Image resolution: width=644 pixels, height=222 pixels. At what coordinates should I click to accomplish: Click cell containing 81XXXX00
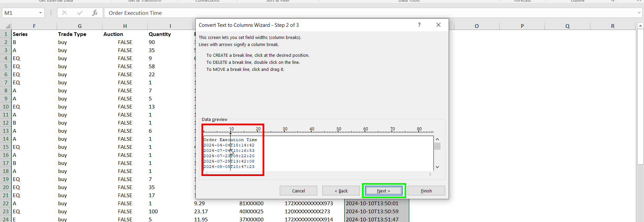tap(261, 203)
